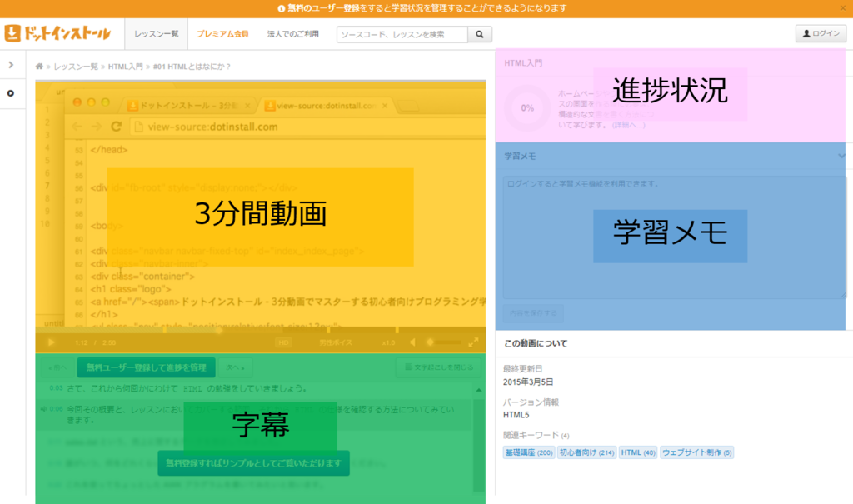Click transcript scrollbar up arrow
Viewport: 853px width, 504px height.
tap(479, 390)
